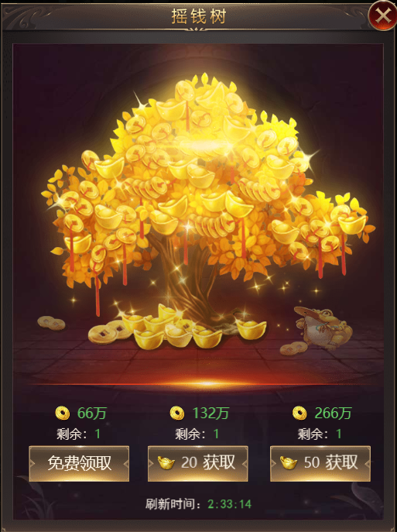Click the ingot icon on the 20 获取 button

click(x=166, y=463)
